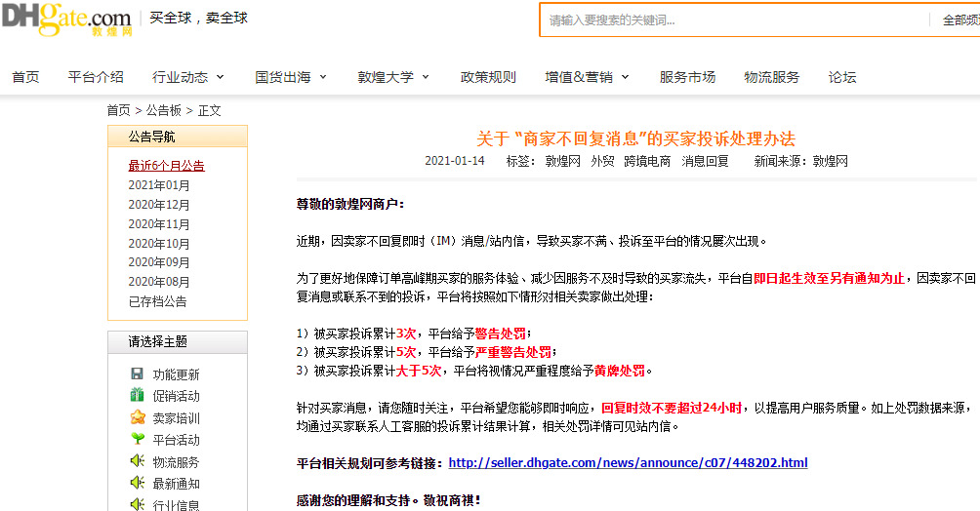980x511 pixels.
Task: Click the article title about 买家投诉处理办法
Action: 635,138
